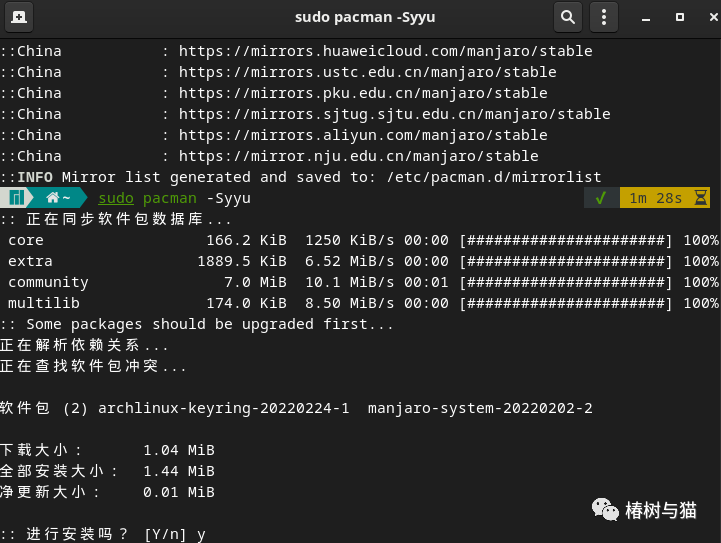
Task: Click the core progress bar
Action: (x=566, y=240)
